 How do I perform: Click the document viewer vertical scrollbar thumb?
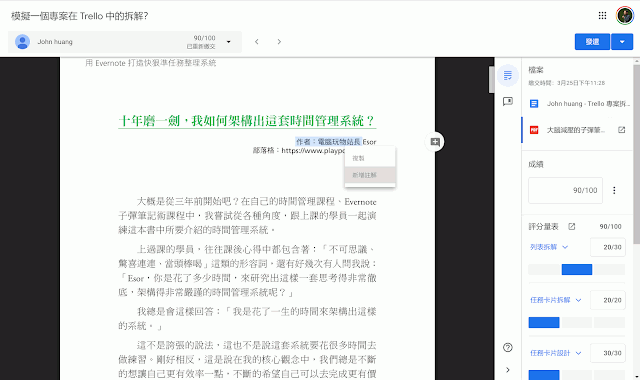coord(491,80)
